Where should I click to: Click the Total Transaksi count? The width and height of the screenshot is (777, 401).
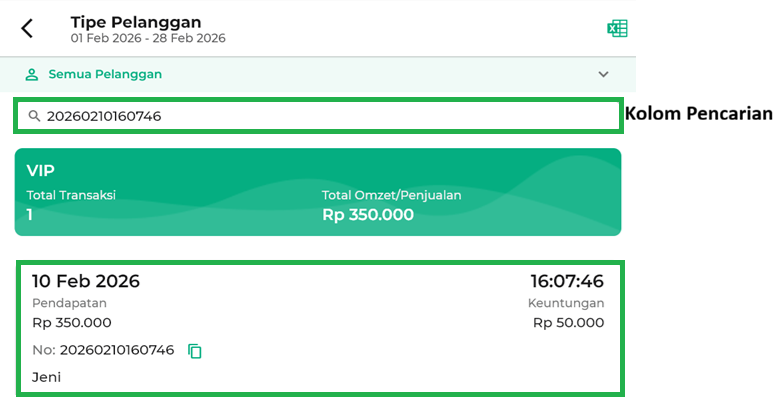click(x=30, y=215)
